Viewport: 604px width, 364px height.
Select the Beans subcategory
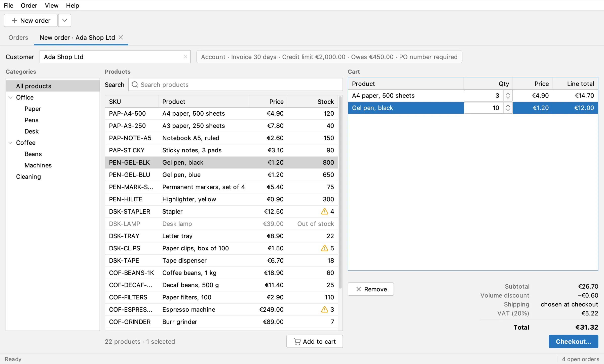pyautogui.click(x=33, y=154)
